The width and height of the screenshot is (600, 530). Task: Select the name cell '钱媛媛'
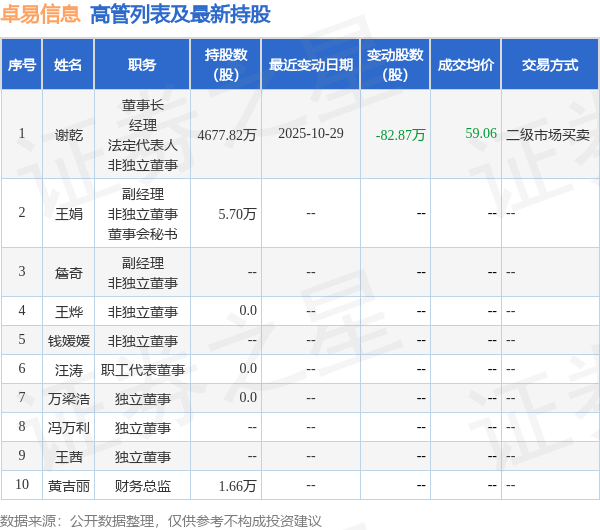click(x=68, y=341)
